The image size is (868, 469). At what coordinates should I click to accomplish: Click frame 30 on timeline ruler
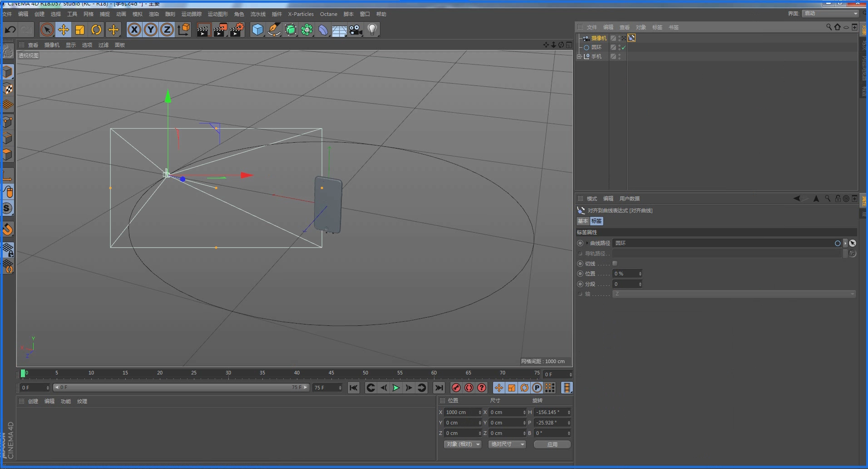click(x=228, y=373)
